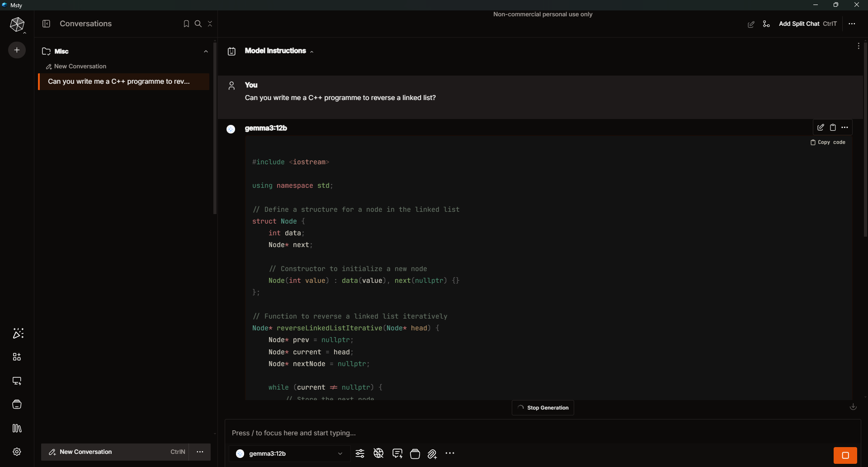Attach a file using the paperclip icon
This screenshot has width=868, height=467.
coord(433,454)
